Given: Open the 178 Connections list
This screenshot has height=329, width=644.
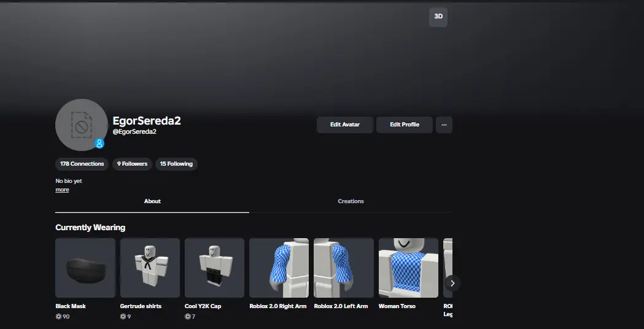Looking at the screenshot, I should (x=82, y=164).
